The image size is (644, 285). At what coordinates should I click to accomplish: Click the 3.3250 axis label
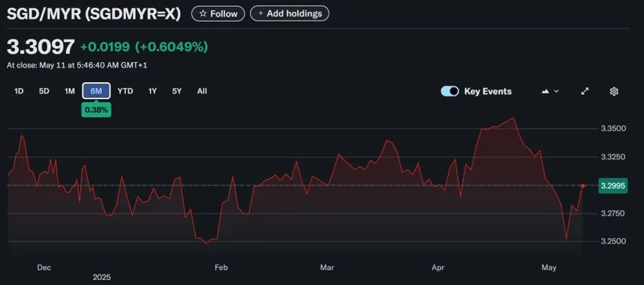[x=613, y=157]
